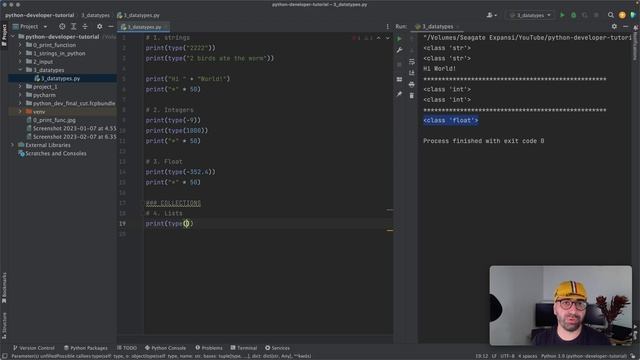Screen dimensions: 640x360
Task: Open Python Packages tool window
Action: coord(85,348)
